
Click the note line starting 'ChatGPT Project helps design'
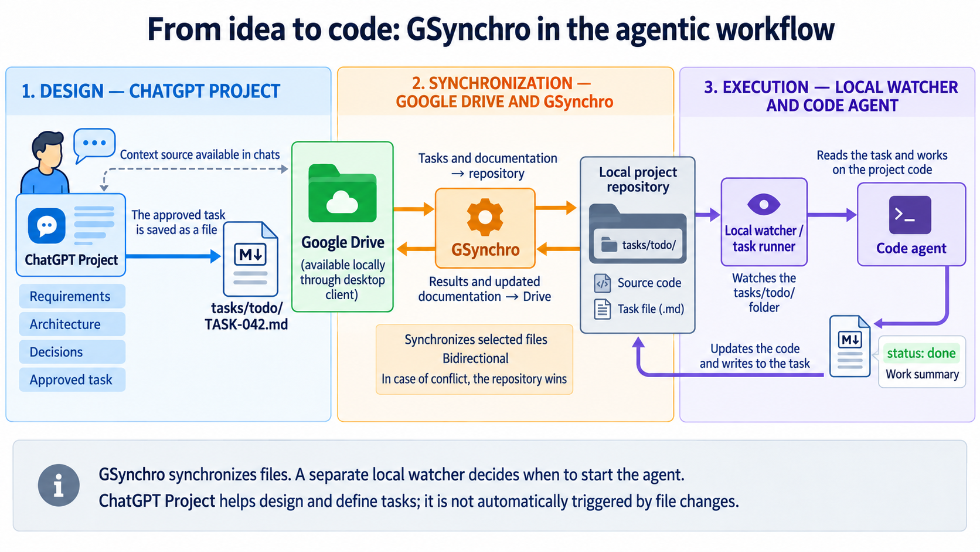point(418,502)
